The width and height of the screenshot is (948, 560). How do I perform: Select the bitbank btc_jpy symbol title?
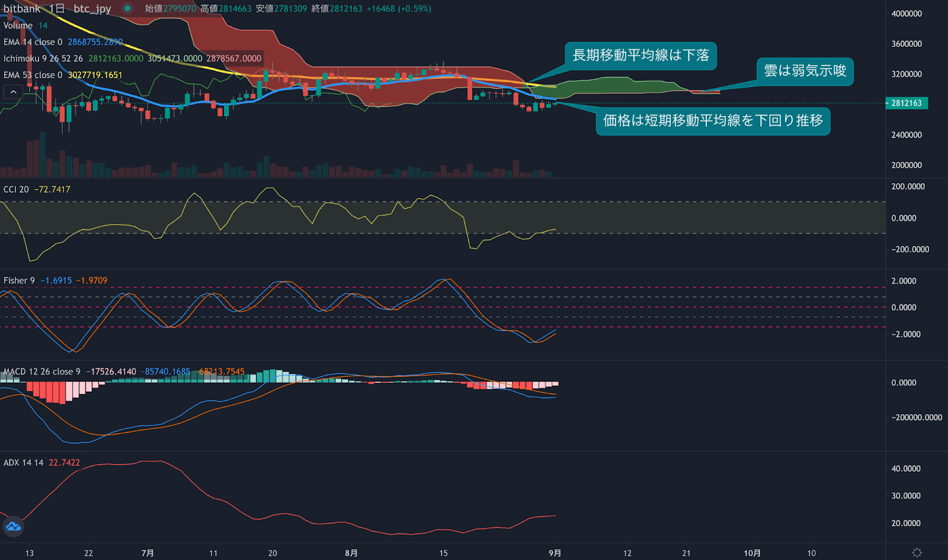(57, 8)
